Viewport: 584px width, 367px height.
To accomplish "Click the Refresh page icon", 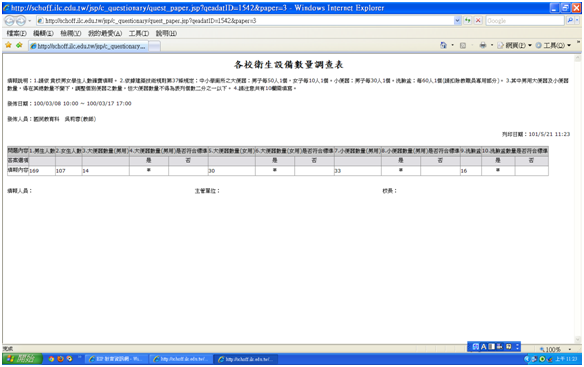I will 467,21.
